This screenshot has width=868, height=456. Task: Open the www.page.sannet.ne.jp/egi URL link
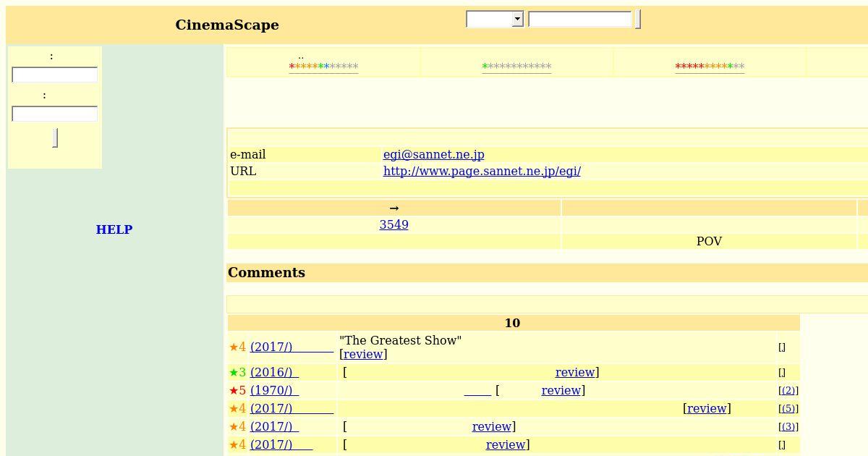tap(482, 171)
